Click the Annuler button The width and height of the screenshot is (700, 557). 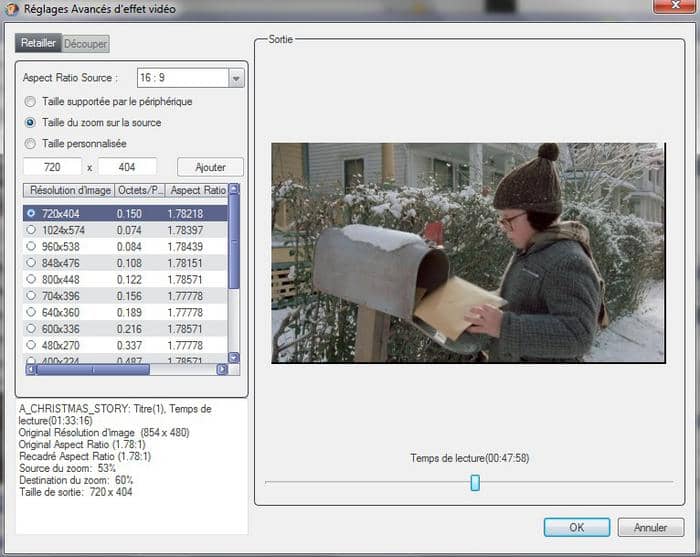point(650,527)
